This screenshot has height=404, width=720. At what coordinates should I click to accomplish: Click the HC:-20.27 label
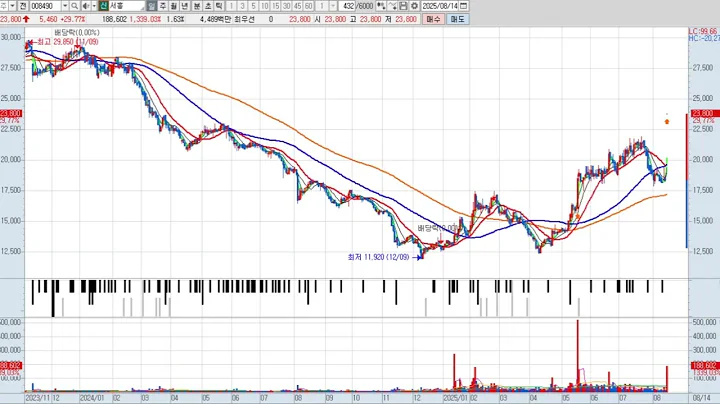tap(704, 39)
